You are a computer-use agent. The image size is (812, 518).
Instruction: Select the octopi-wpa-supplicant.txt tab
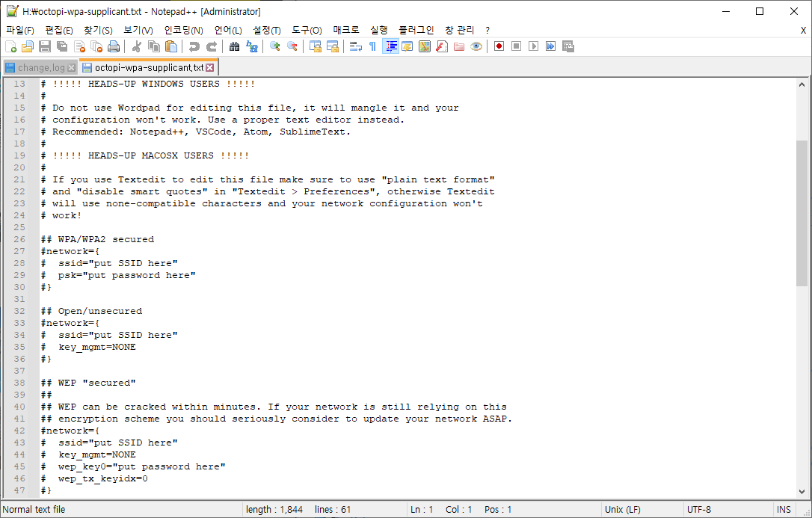pyautogui.click(x=149, y=67)
